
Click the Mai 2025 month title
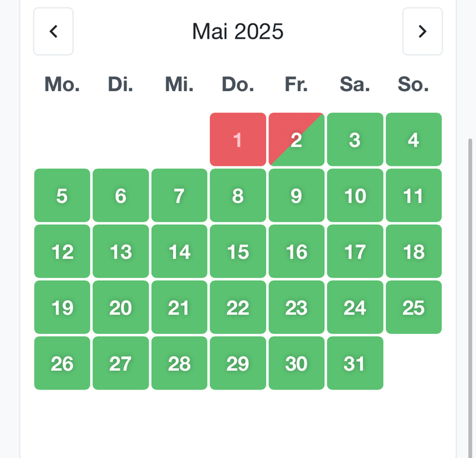237,32
